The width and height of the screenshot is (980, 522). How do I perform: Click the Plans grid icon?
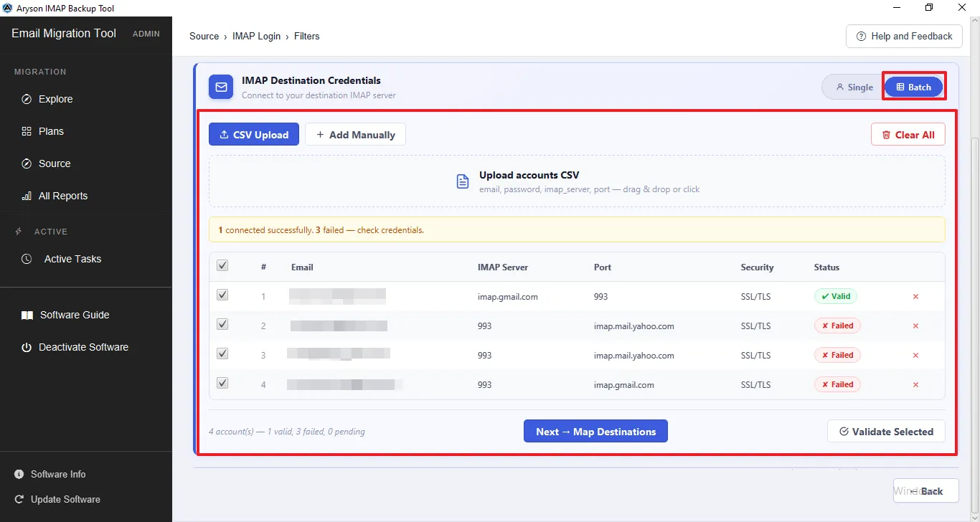coord(27,131)
